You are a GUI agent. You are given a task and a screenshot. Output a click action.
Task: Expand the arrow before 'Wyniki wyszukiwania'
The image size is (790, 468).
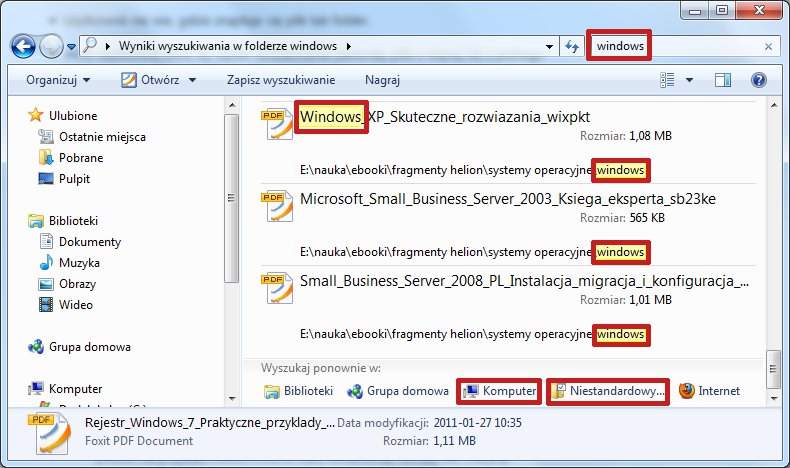click(108, 46)
